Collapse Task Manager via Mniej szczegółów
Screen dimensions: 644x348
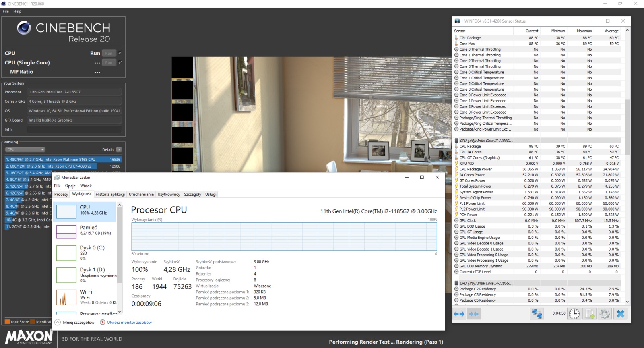[x=75, y=322]
